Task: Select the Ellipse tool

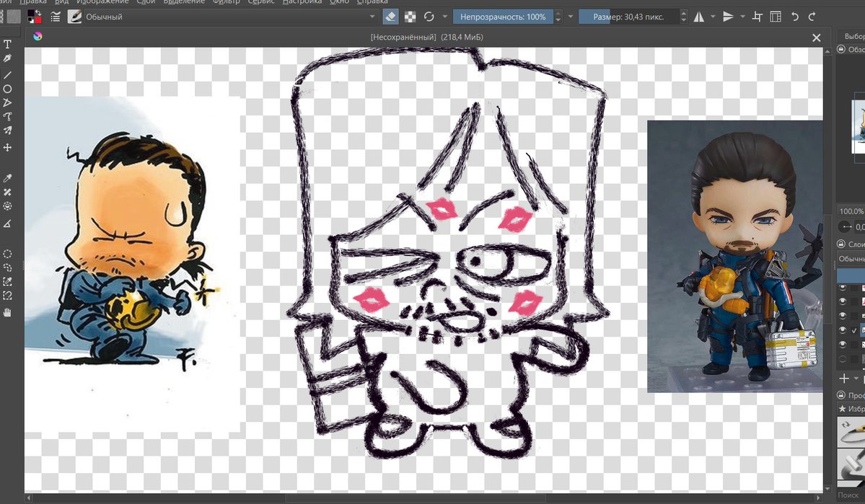Action: [8, 89]
